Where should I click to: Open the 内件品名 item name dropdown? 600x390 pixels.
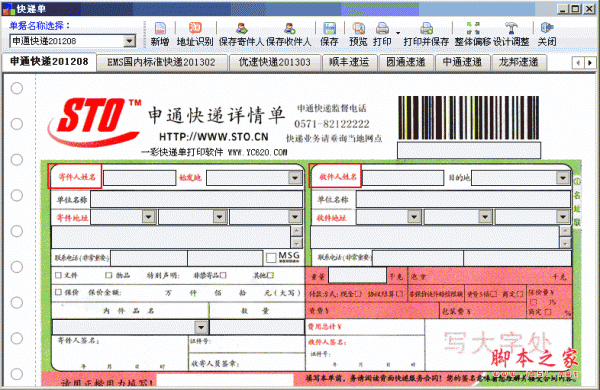point(201,327)
